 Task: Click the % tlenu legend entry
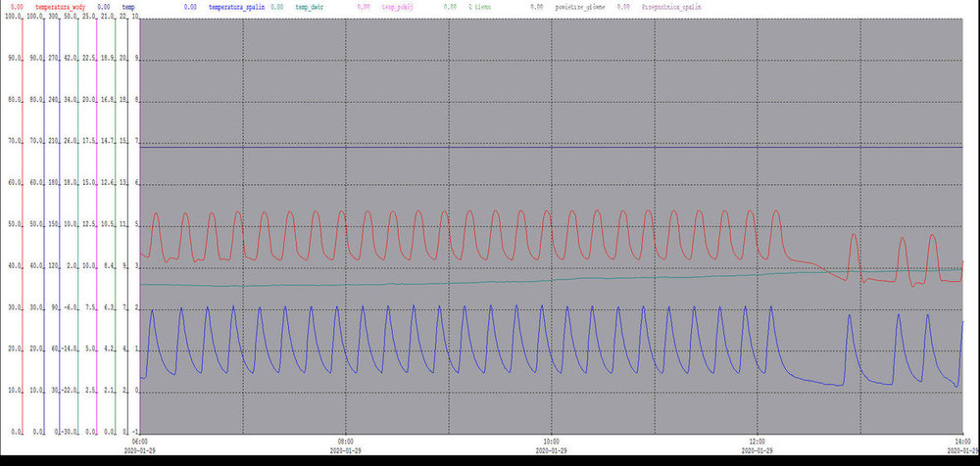coord(482,7)
